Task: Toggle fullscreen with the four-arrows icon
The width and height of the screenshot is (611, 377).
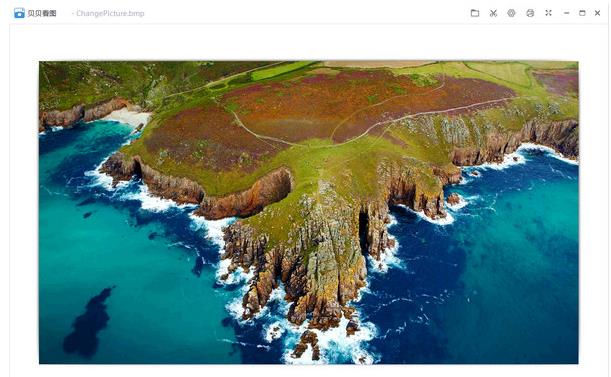Action: 548,13
